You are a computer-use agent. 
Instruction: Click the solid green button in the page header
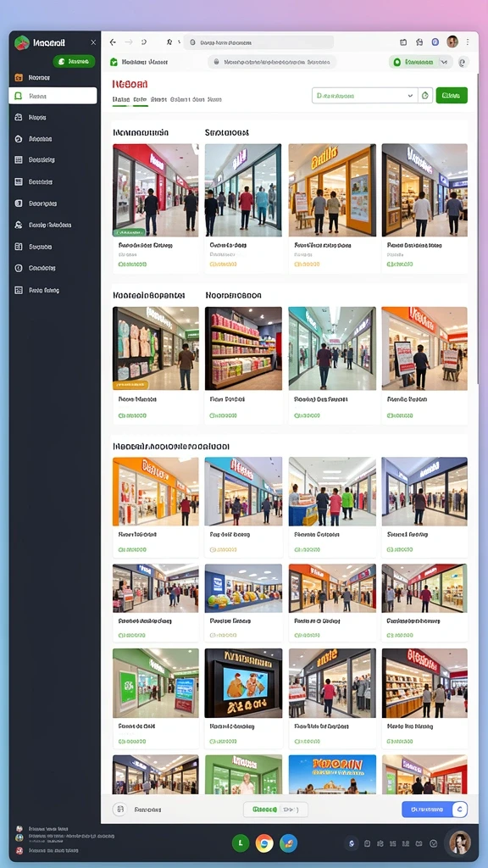pyautogui.click(x=452, y=95)
